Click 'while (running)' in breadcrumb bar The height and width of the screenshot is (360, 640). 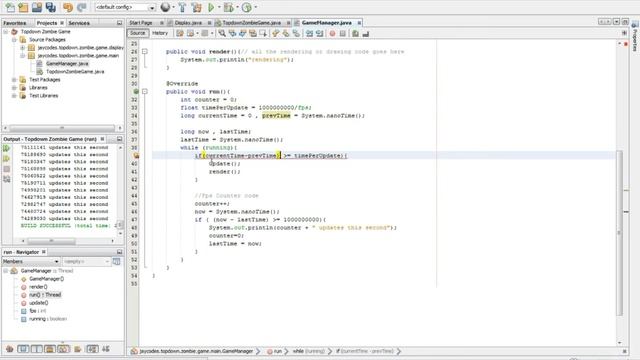(x=308, y=351)
